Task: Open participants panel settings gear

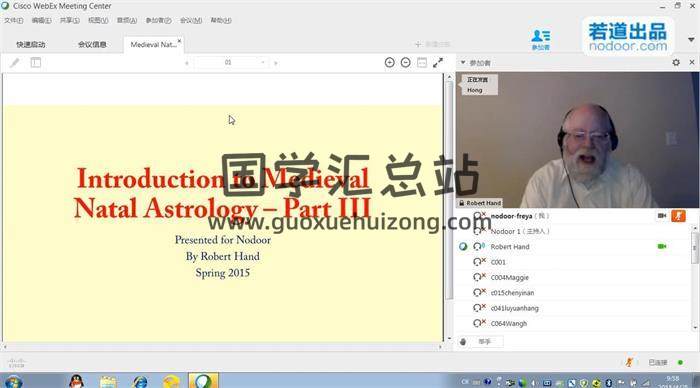Action: [x=676, y=63]
